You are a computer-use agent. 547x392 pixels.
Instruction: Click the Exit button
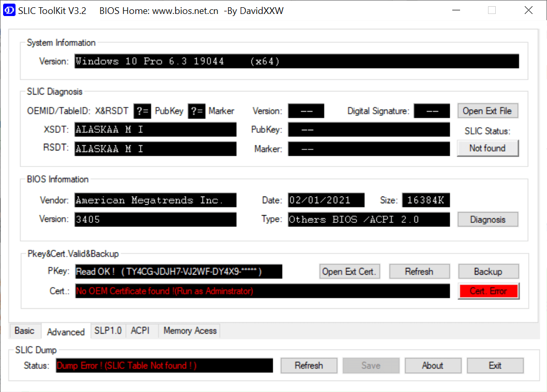[495, 366]
